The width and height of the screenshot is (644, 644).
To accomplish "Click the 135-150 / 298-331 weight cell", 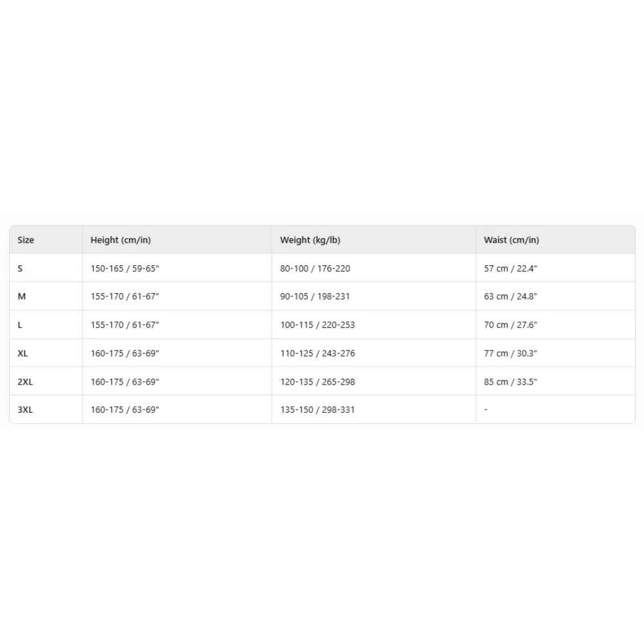I will 317,410.
